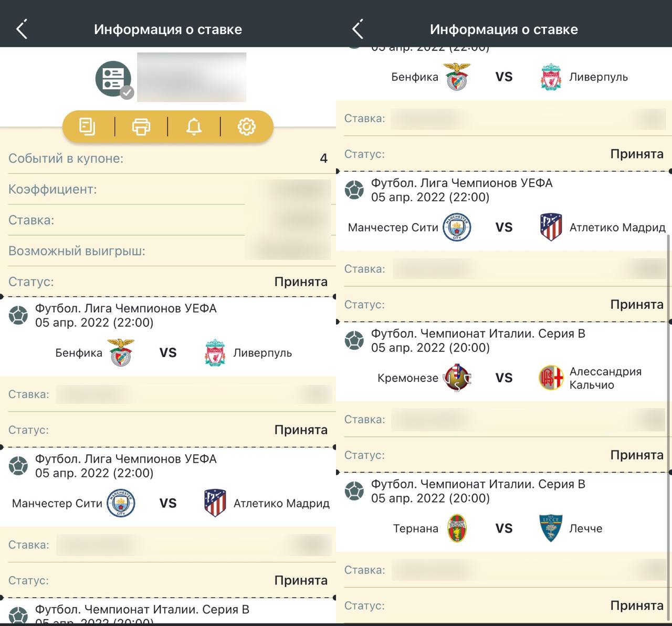Tap 'Ливерпуль' team name on right screen

pyautogui.click(x=598, y=77)
